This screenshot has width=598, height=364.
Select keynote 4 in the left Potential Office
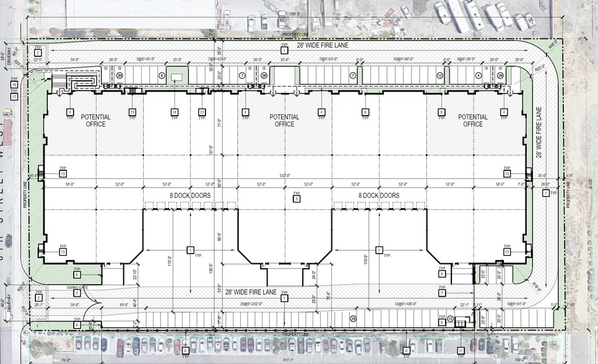(70, 112)
